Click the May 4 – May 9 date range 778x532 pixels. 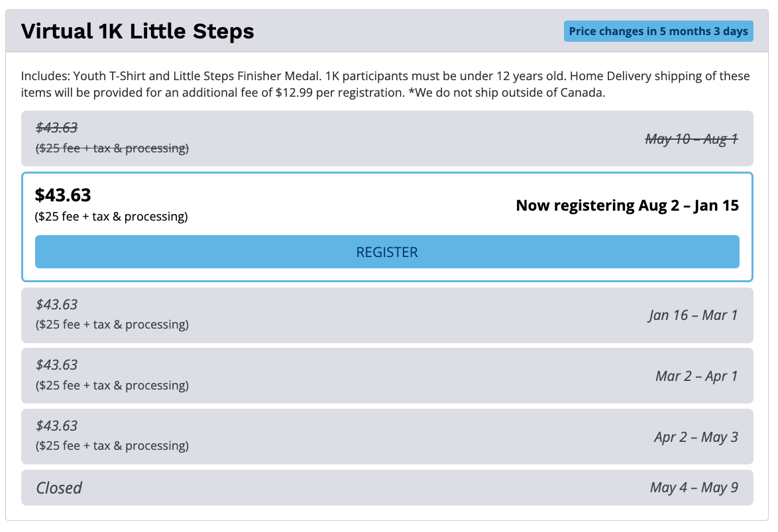pyautogui.click(x=693, y=488)
